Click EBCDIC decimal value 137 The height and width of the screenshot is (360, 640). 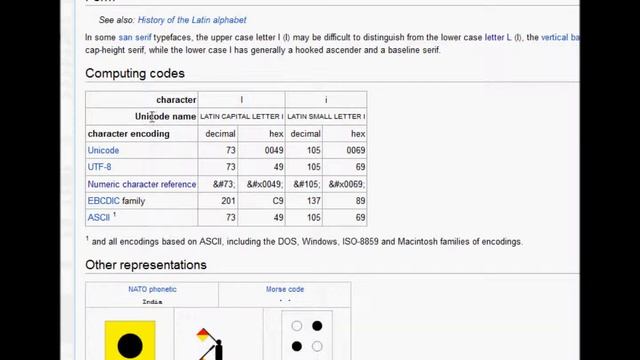coord(304,201)
